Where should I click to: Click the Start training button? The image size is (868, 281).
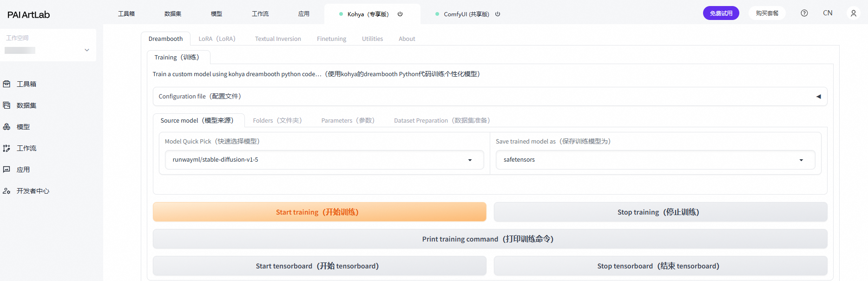tap(319, 212)
